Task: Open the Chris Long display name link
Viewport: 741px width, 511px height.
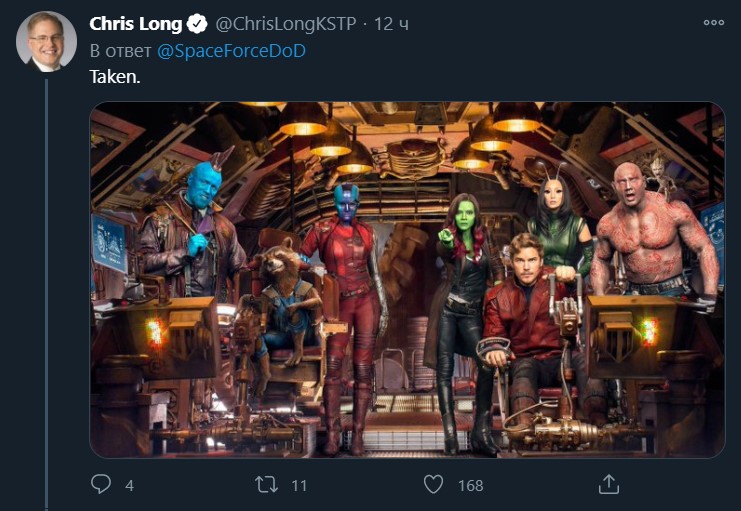Action: pyautogui.click(x=136, y=24)
